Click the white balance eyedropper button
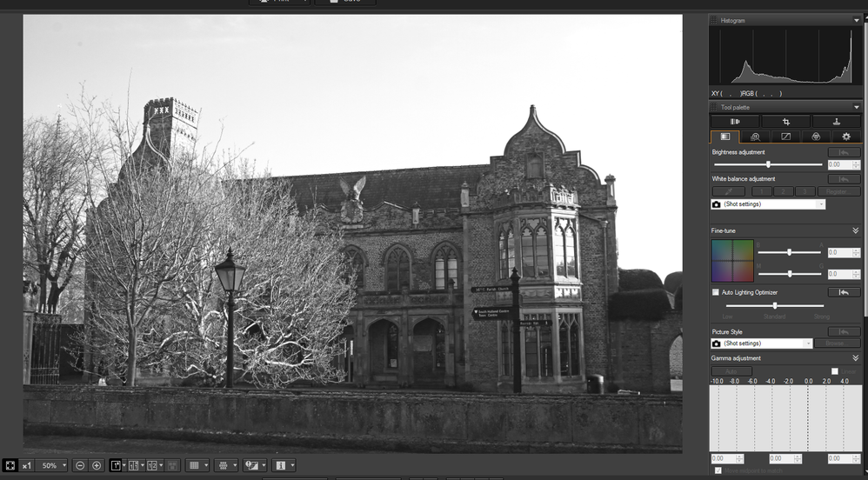 (x=728, y=191)
